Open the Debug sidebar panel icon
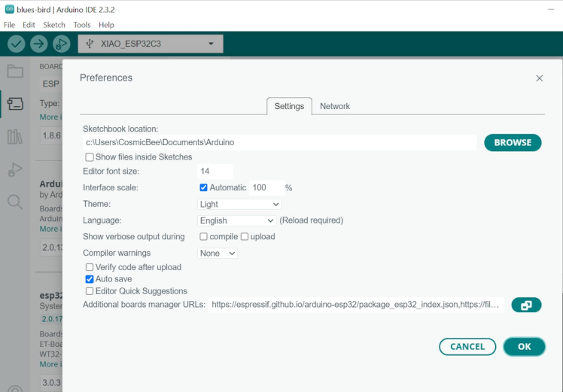The height and width of the screenshot is (392, 563). click(x=15, y=169)
